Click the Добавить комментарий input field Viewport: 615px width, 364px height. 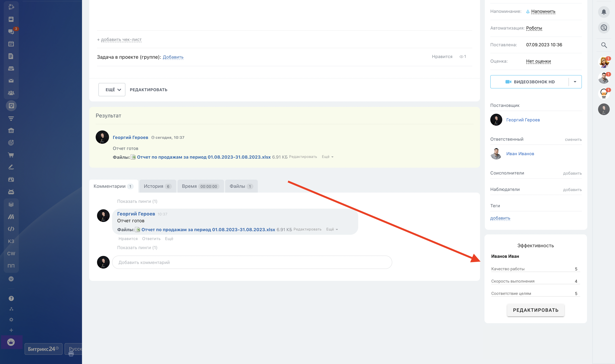pyautogui.click(x=252, y=262)
